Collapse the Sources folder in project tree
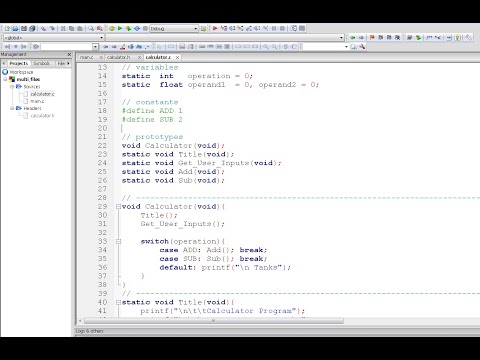 coord(12,87)
